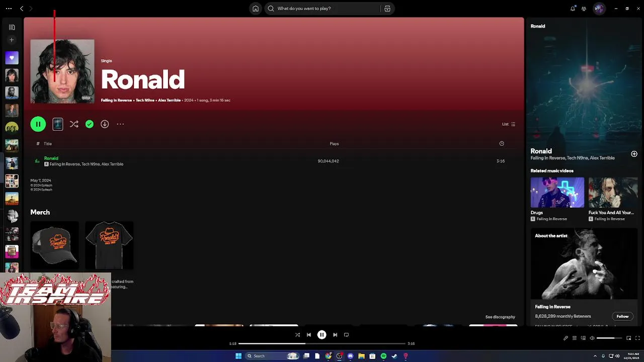
Task: Select the Ronald track row title
Action: pos(51,158)
